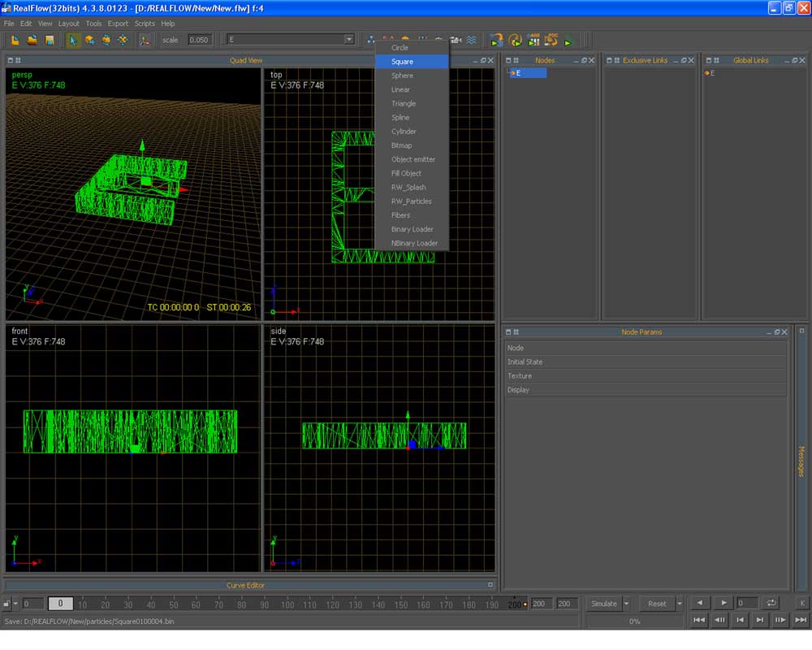Image resolution: width=812 pixels, height=650 pixels.
Task: Open the Simulate button dropdown arrow
Action: pos(626,604)
